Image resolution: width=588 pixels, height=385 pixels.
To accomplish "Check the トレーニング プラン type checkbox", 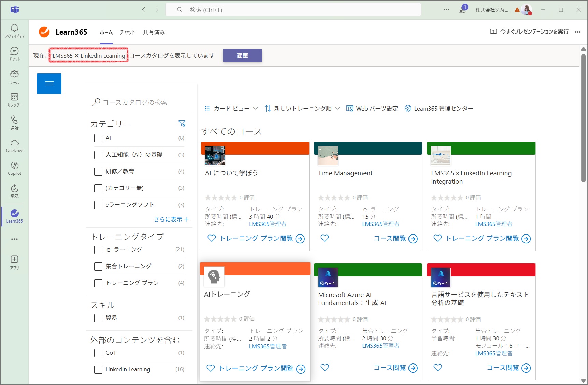I will [x=98, y=283].
